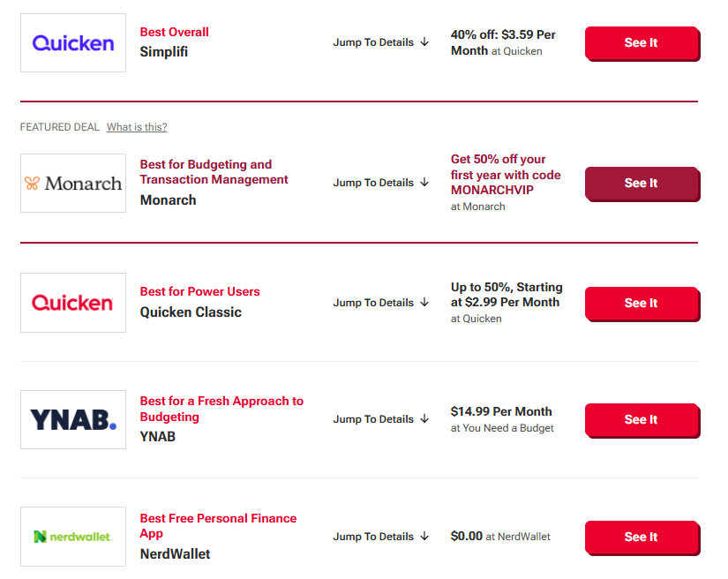Click the MONARCHVIP 50% off offer

[505, 175]
